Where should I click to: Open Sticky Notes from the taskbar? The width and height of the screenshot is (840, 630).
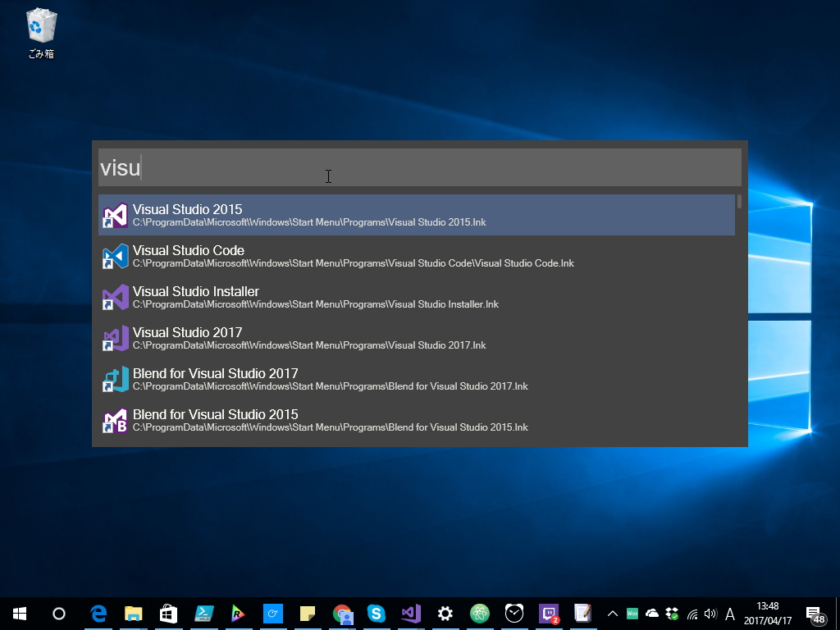(x=306, y=613)
